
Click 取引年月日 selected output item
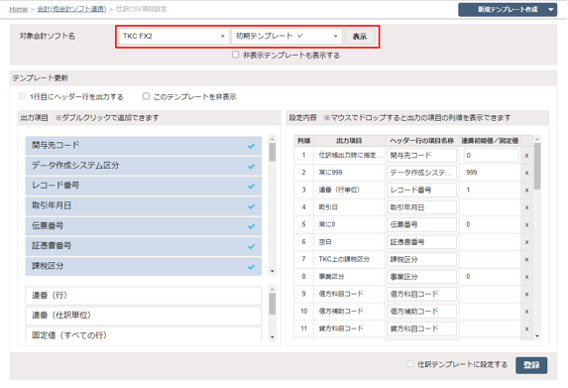click(x=143, y=206)
